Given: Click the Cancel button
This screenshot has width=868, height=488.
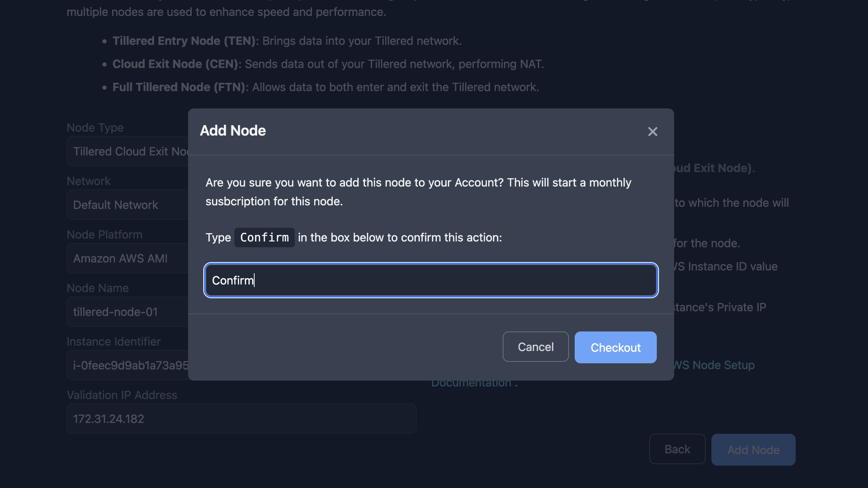Looking at the screenshot, I should 535,347.
